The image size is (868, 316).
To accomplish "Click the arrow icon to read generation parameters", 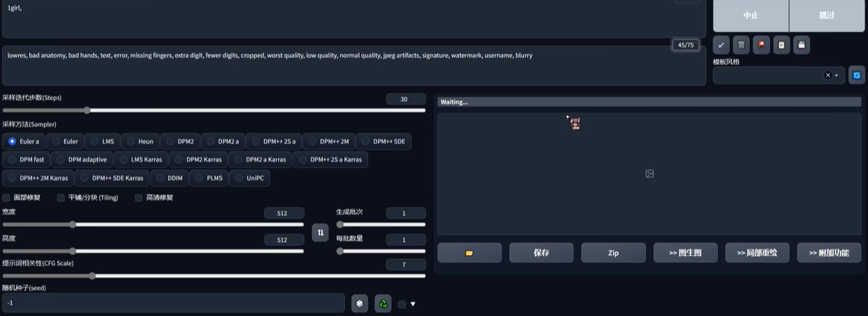I will (721, 45).
